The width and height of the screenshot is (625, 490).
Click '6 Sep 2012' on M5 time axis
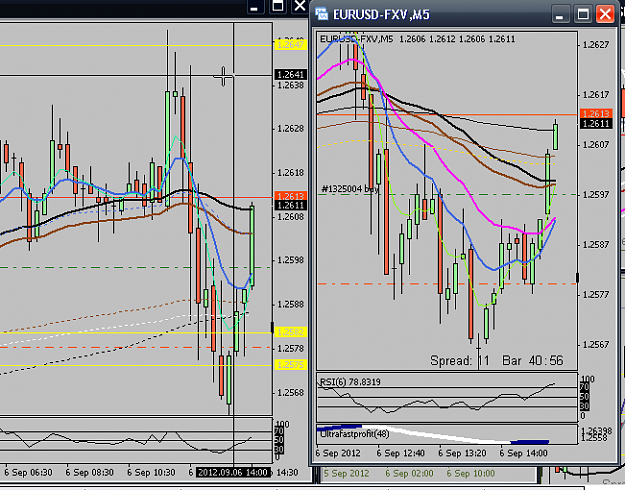coord(338,453)
